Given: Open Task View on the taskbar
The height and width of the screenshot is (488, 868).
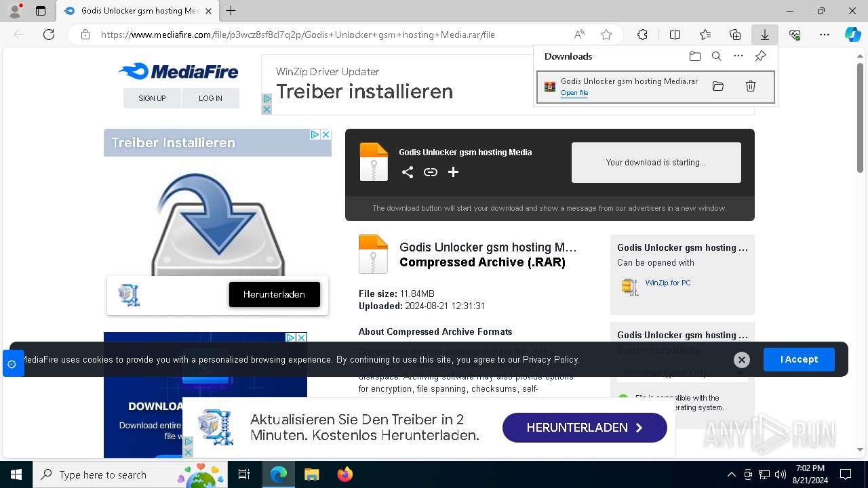Looking at the screenshot, I should tap(244, 474).
